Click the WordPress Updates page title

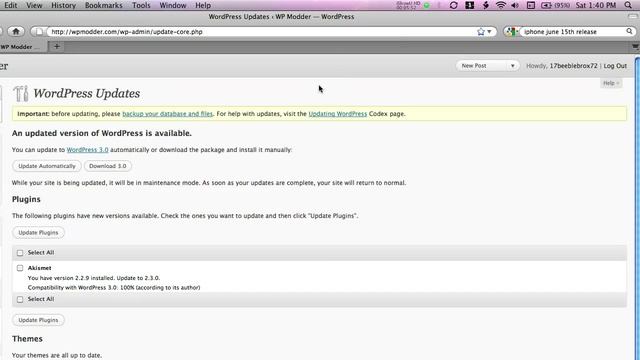coord(87,93)
